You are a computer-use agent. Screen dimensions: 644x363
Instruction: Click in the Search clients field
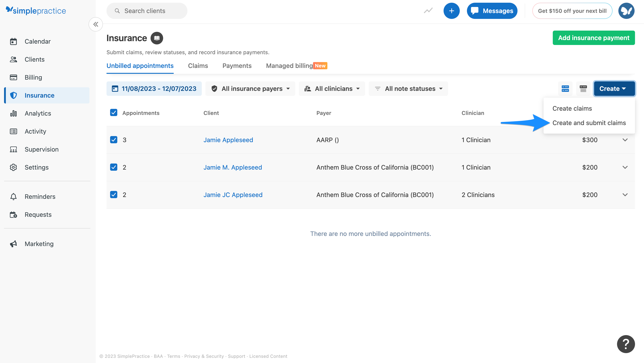pos(147,11)
